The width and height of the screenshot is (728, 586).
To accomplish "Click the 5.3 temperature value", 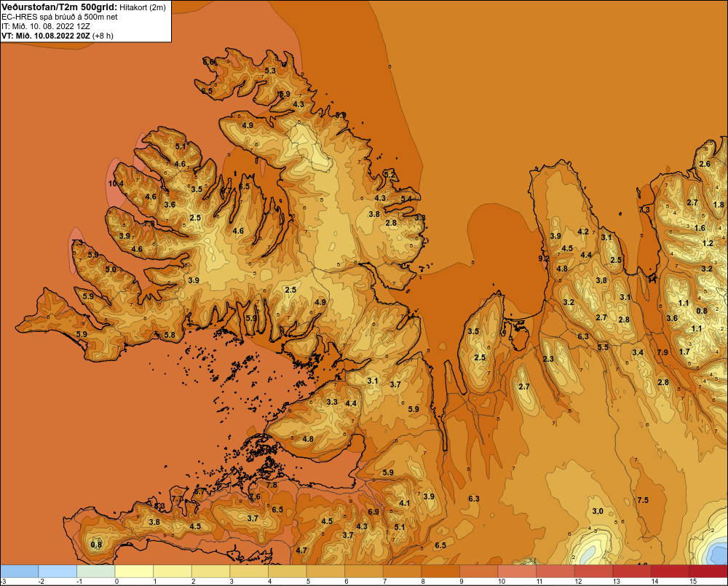I will tap(270, 71).
